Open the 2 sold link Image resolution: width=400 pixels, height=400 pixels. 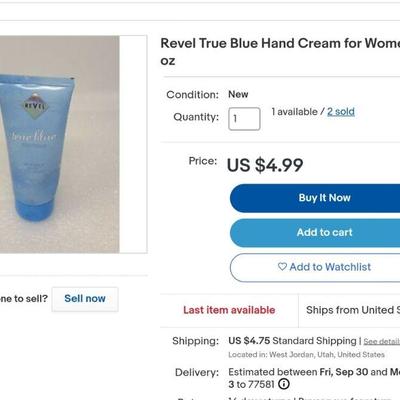(x=341, y=112)
